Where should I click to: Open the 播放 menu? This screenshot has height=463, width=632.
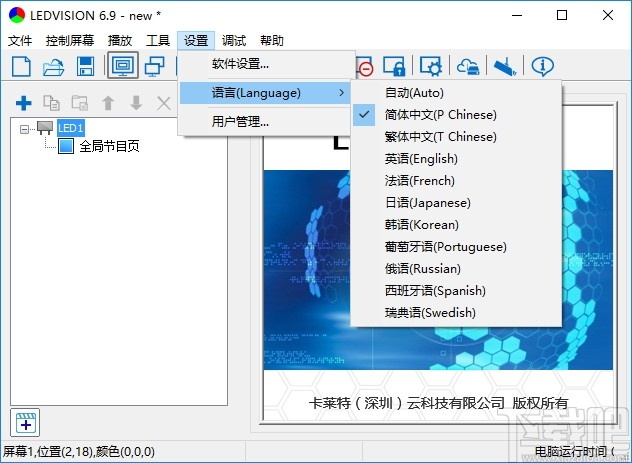click(120, 40)
